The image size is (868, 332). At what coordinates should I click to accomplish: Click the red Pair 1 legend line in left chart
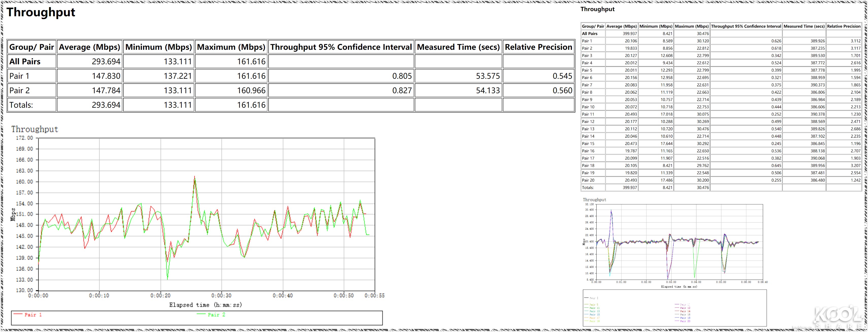pos(18,314)
